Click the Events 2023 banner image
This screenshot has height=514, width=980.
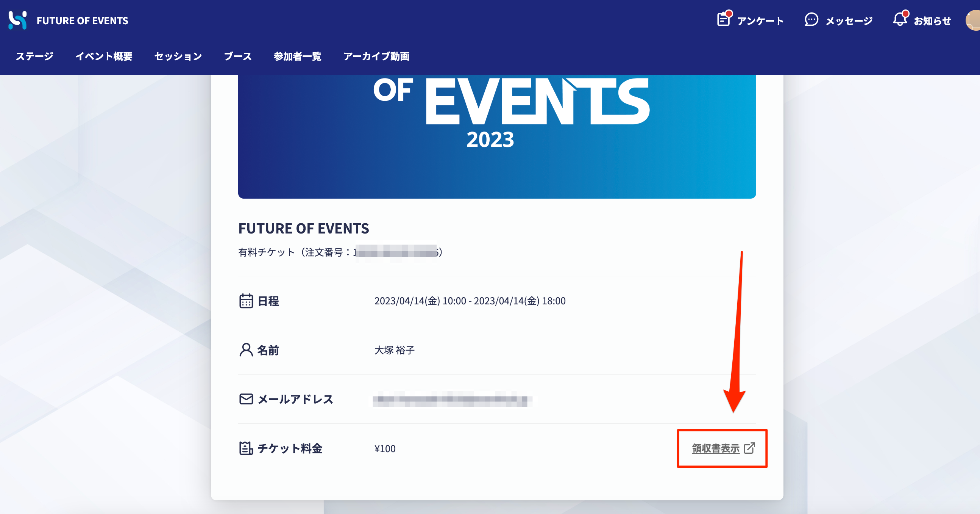tap(497, 136)
